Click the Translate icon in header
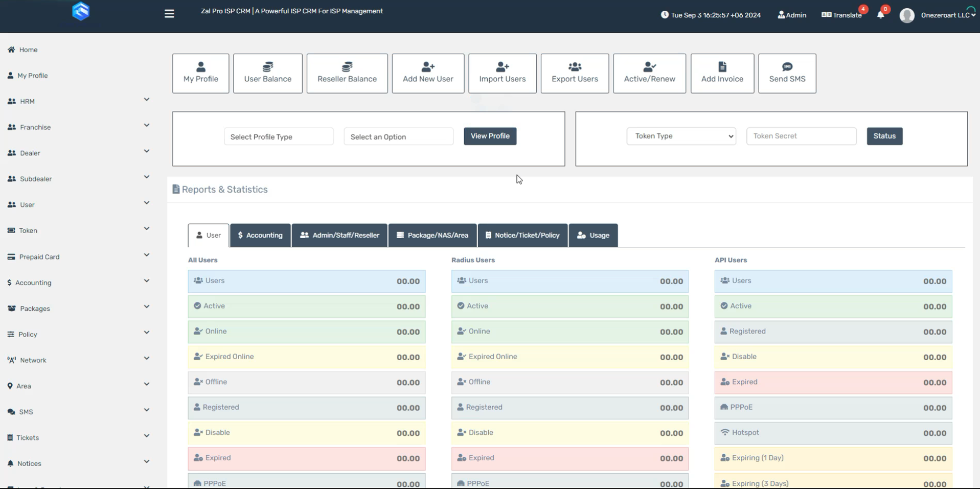This screenshot has height=489, width=980. tap(841, 15)
